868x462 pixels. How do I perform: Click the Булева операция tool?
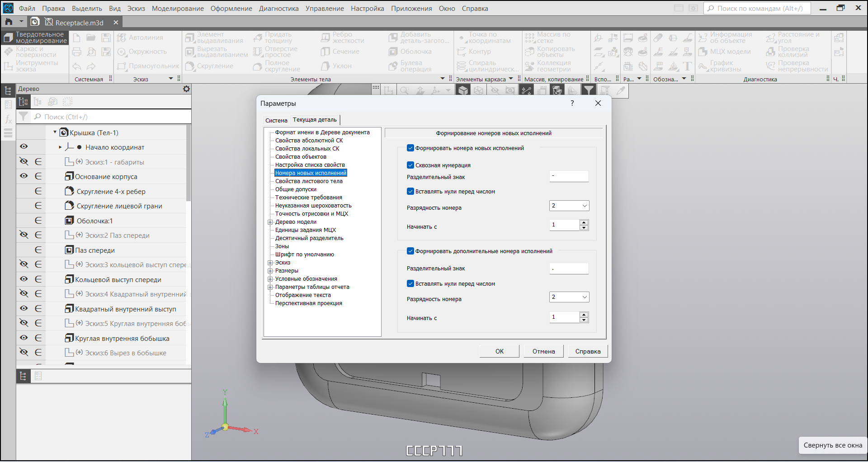(x=410, y=66)
